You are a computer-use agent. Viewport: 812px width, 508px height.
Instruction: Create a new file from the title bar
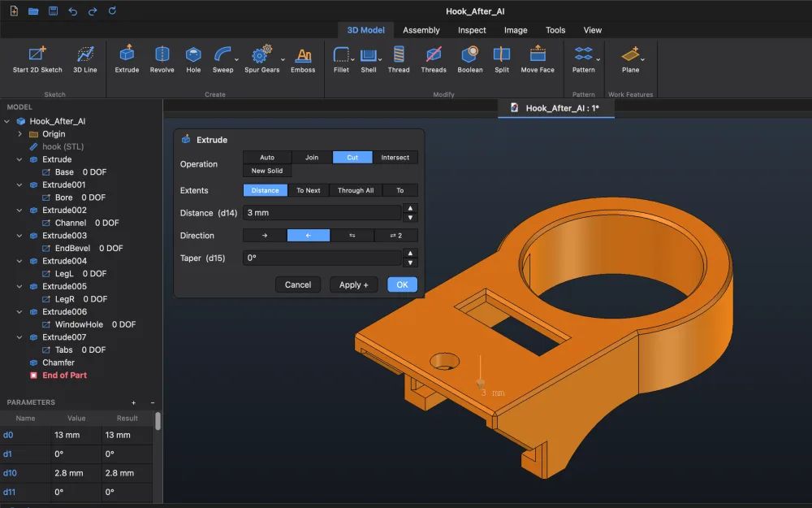pyautogui.click(x=14, y=11)
